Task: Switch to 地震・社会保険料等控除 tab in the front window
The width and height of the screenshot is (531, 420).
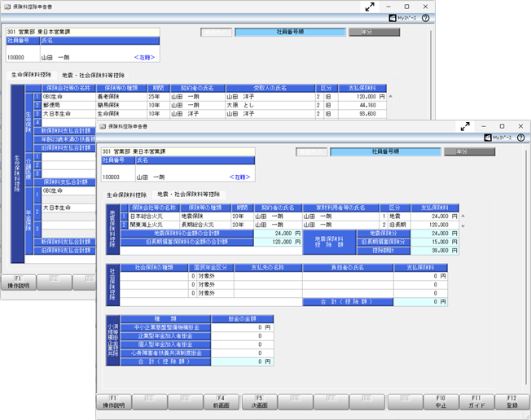Action: [189, 195]
